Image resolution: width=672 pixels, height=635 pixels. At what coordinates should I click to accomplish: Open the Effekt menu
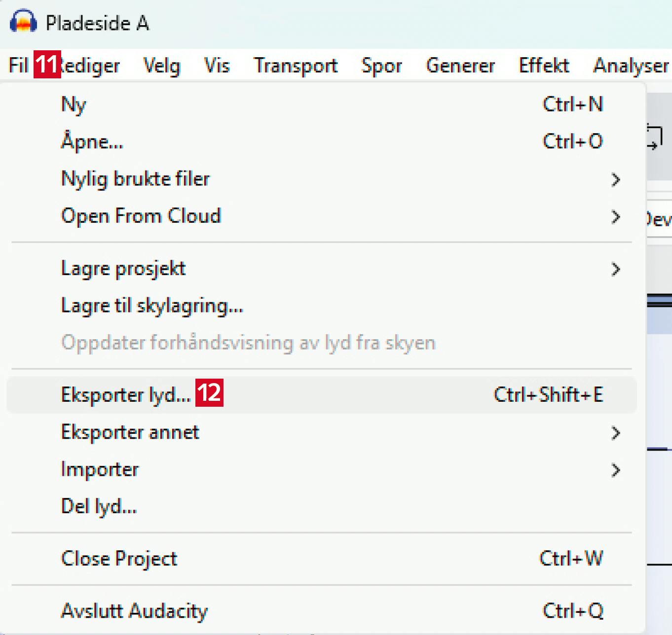pos(544,66)
